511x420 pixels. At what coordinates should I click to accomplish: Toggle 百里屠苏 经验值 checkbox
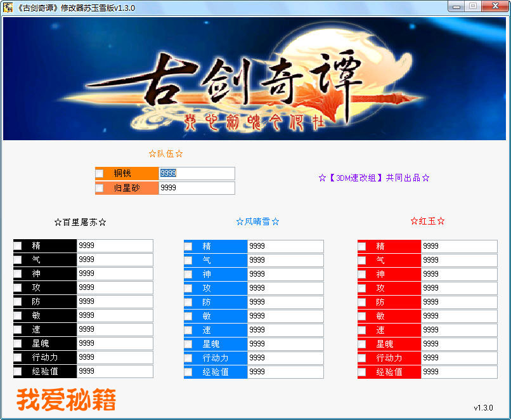coord(18,371)
